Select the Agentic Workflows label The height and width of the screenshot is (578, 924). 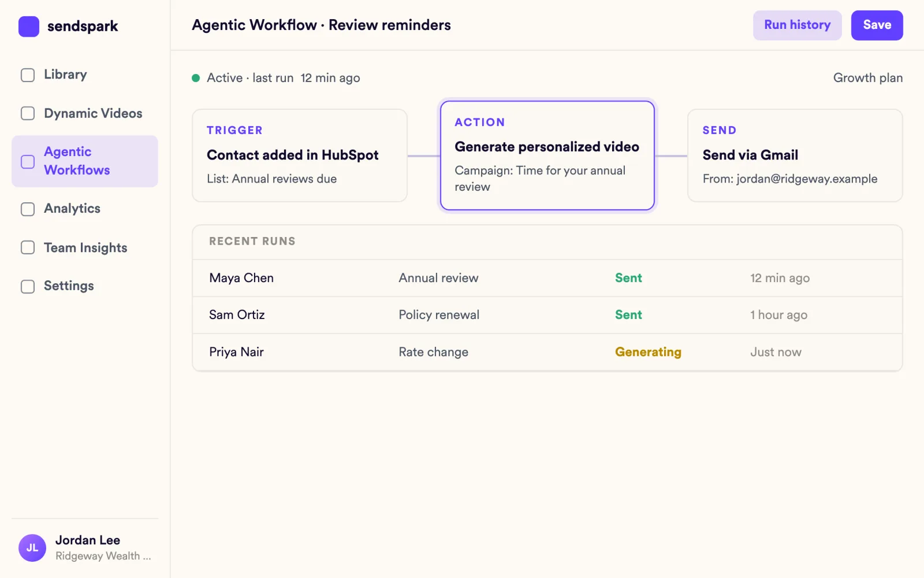(77, 161)
